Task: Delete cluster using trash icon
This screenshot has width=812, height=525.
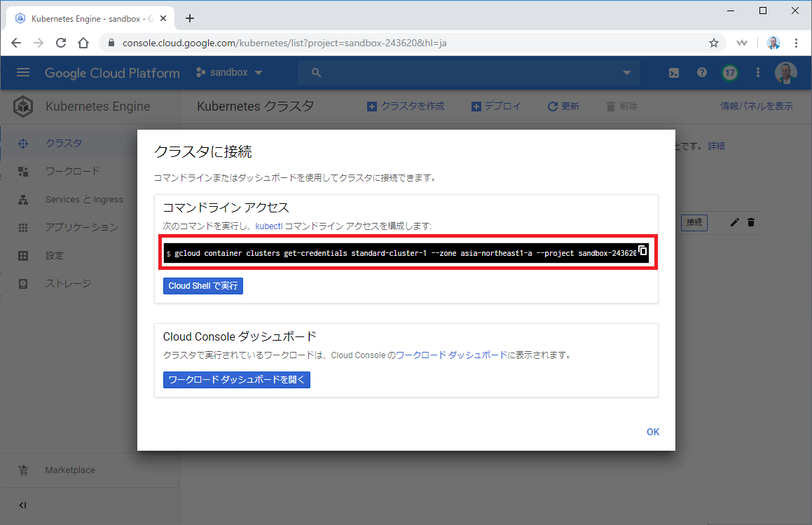Action: coord(751,222)
